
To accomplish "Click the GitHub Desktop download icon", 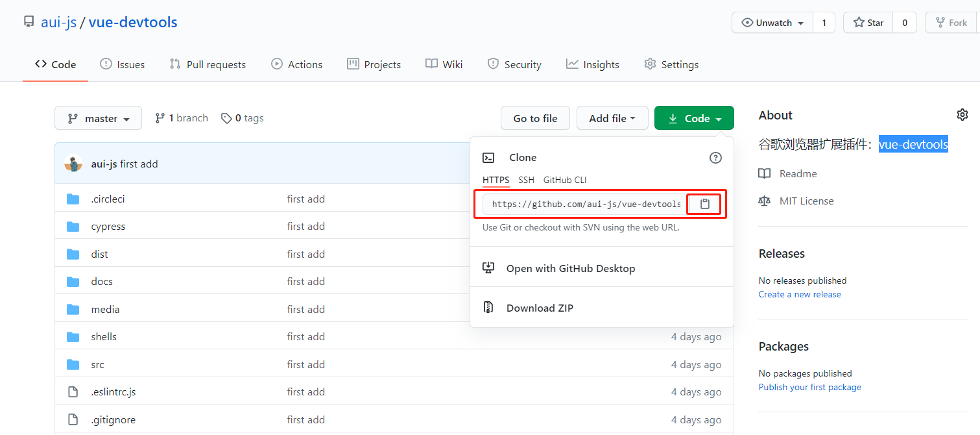I will pos(489,268).
